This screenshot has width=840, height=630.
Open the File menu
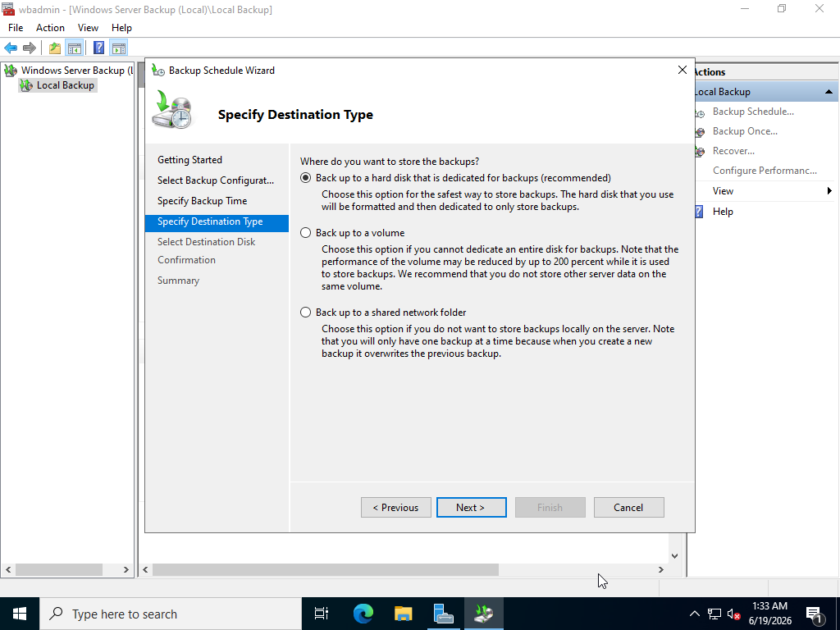click(16, 28)
